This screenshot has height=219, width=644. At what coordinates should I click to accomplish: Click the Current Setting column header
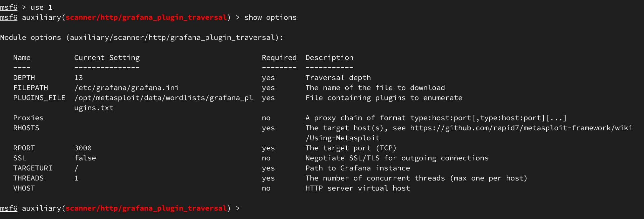click(x=107, y=58)
